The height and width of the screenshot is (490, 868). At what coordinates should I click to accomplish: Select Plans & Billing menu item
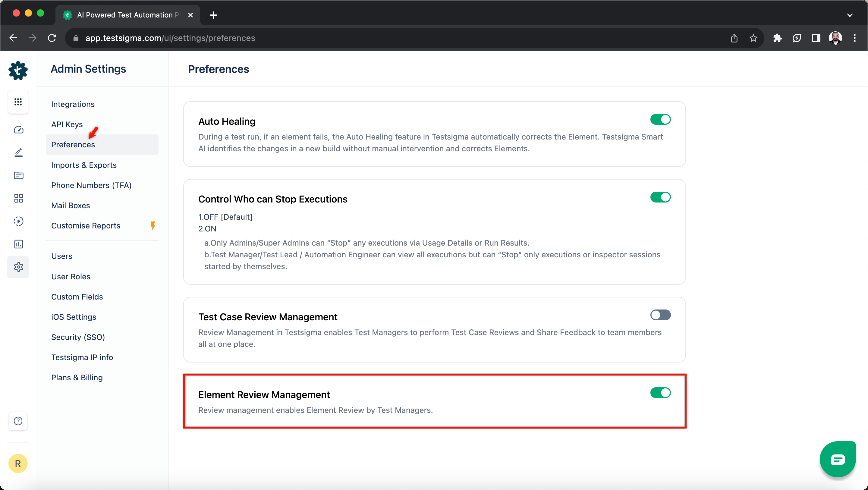click(x=77, y=377)
